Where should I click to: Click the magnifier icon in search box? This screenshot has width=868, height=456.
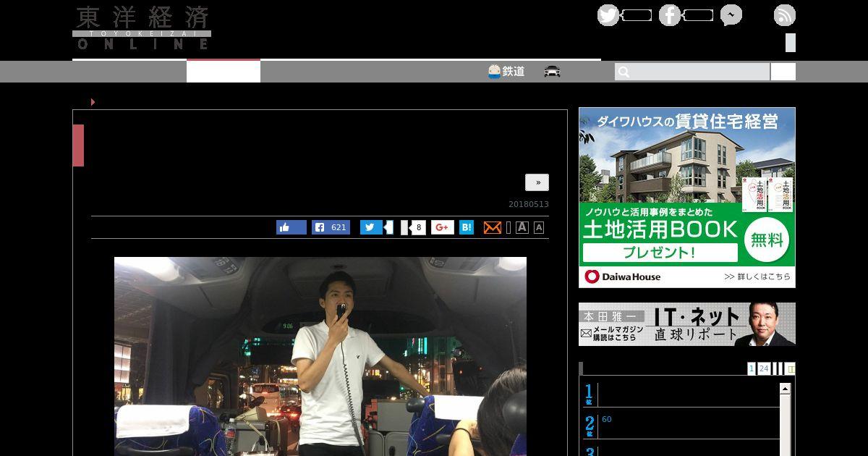624,72
